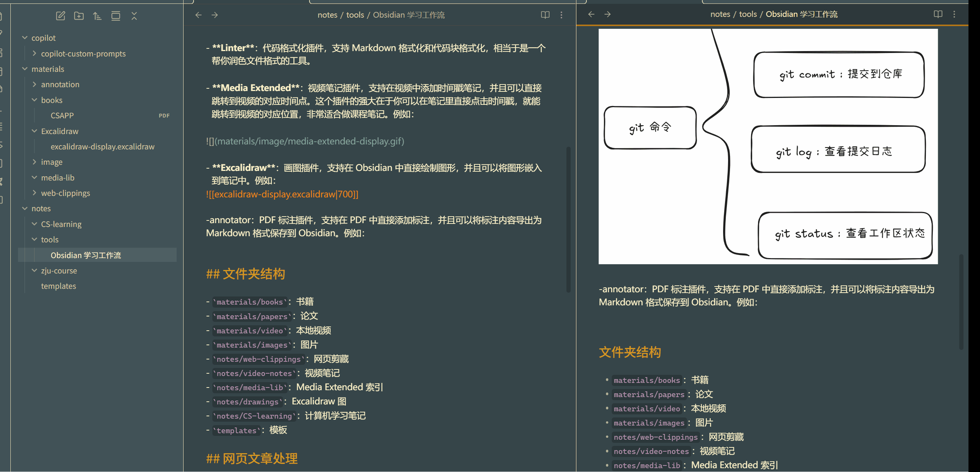This screenshot has width=980, height=472.
Task: Collapse the CS-learning folder
Action: pos(35,224)
